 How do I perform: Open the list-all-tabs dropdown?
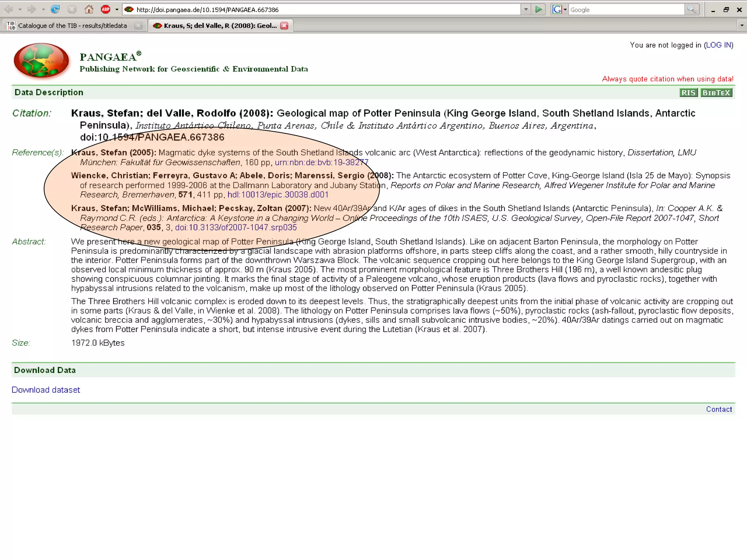pos(742,26)
